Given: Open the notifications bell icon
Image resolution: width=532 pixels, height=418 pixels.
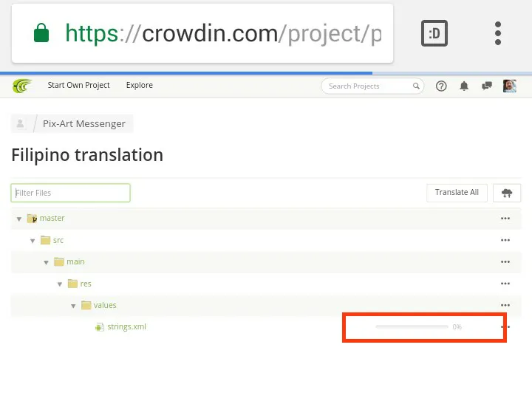Looking at the screenshot, I should pos(464,86).
